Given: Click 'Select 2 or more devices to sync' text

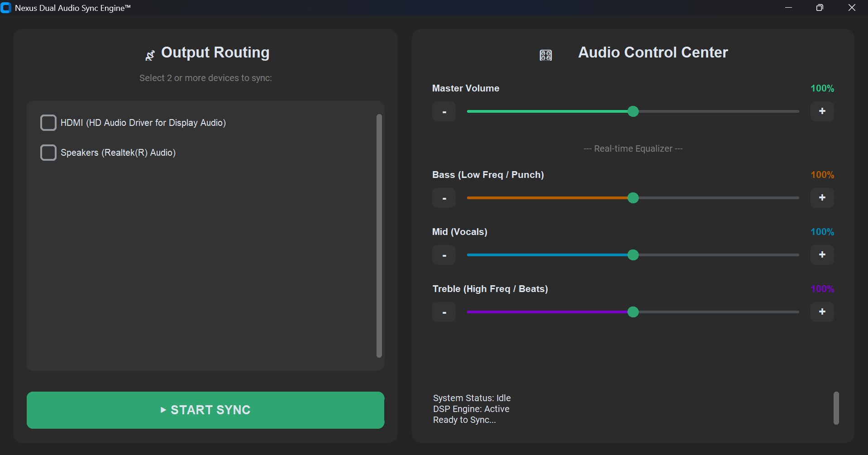Looking at the screenshot, I should 205,78.
